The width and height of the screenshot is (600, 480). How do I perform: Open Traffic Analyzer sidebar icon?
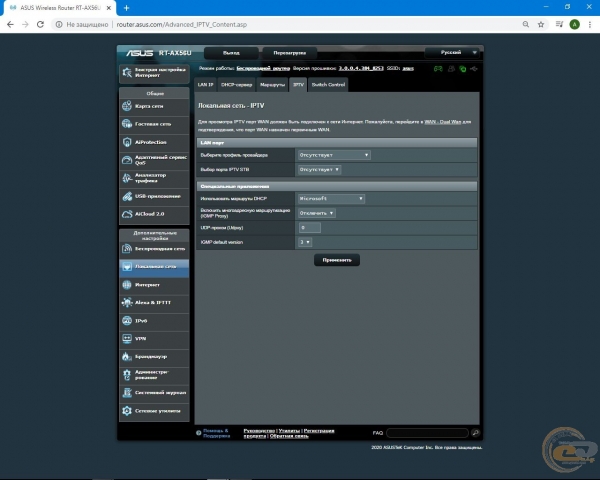click(x=127, y=178)
